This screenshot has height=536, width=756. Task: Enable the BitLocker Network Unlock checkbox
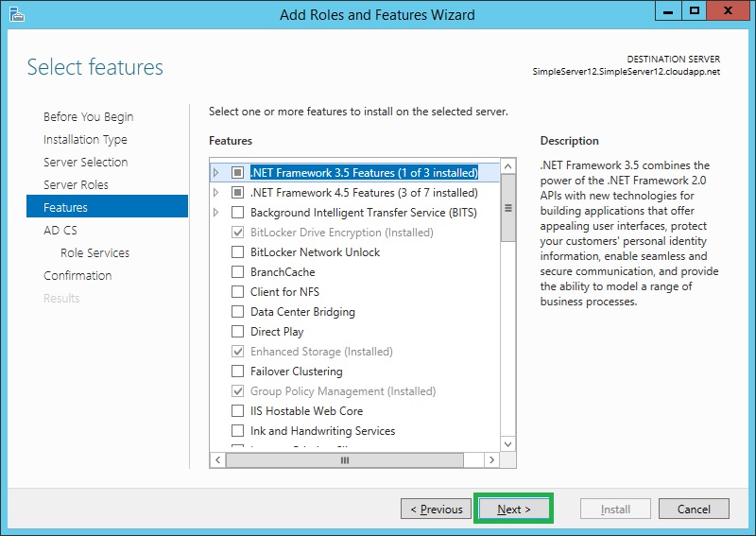click(x=237, y=252)
